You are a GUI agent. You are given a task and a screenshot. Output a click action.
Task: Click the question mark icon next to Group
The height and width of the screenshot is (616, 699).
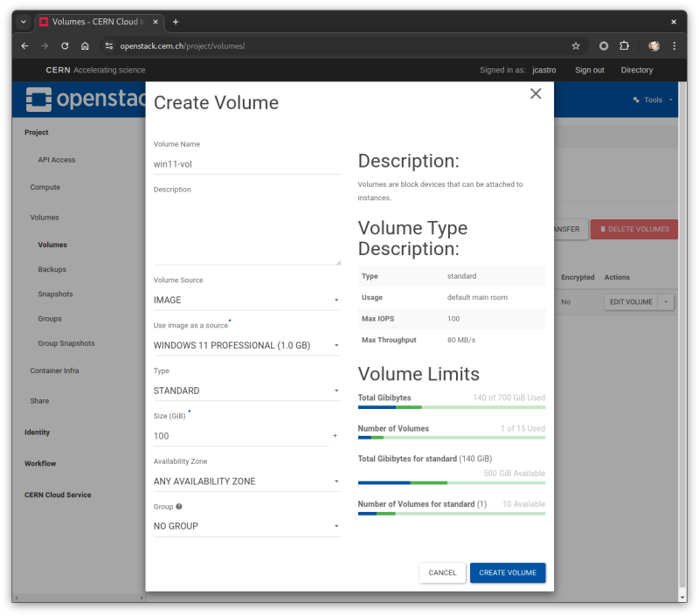[x=179, y=505]
